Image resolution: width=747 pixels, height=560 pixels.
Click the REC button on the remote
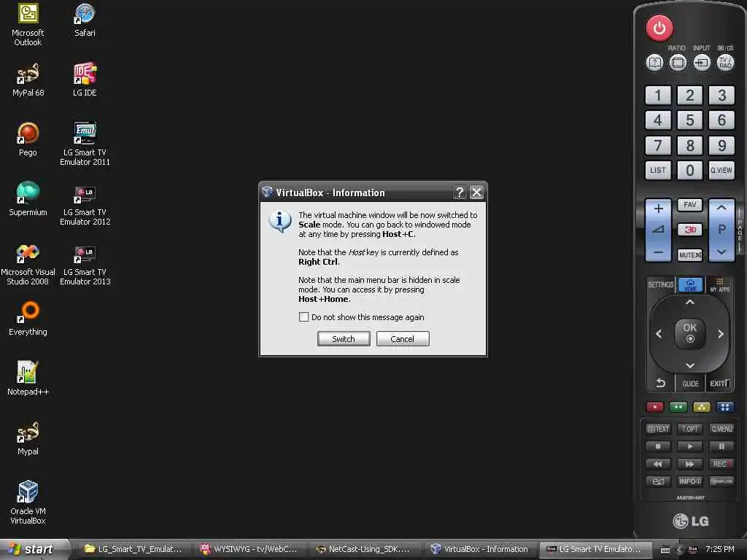coord(721,464)
